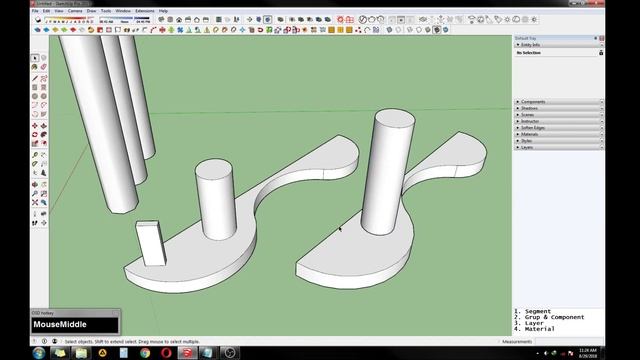Choose the Tape Measure tool
This screenshot has height=360, width=640.
[x=35, y=155]
